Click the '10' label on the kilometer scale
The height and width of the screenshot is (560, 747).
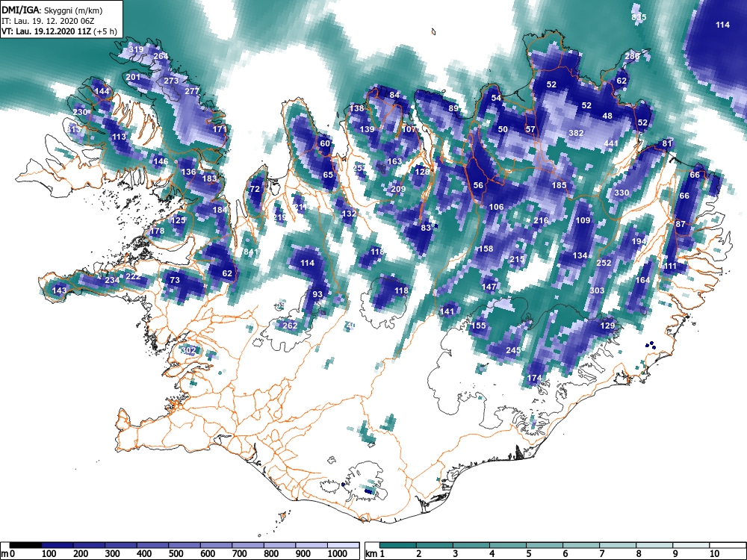(x=714, y=554)
